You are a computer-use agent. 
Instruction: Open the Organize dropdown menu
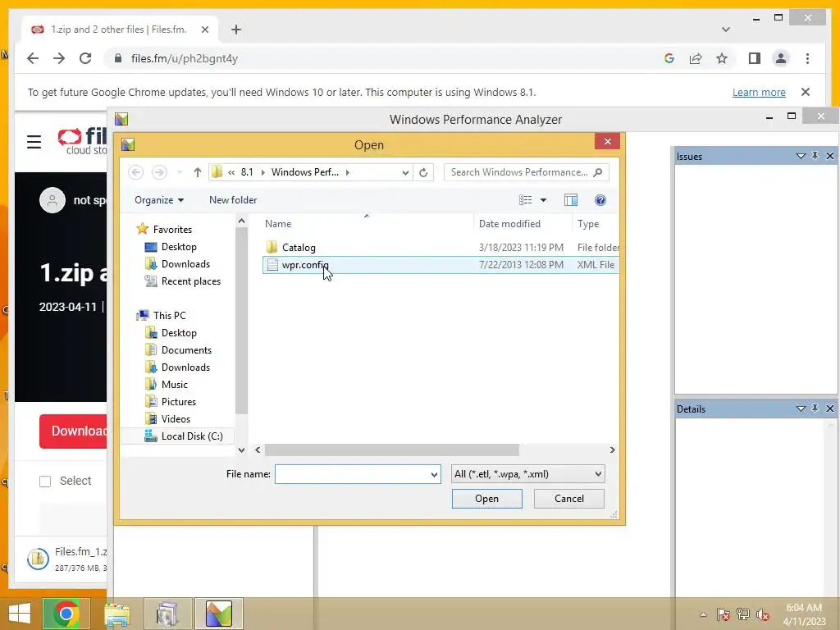159,200
